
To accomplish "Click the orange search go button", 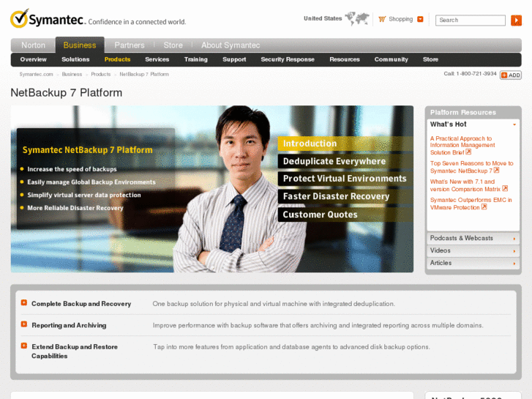I will tap(516, 20).
